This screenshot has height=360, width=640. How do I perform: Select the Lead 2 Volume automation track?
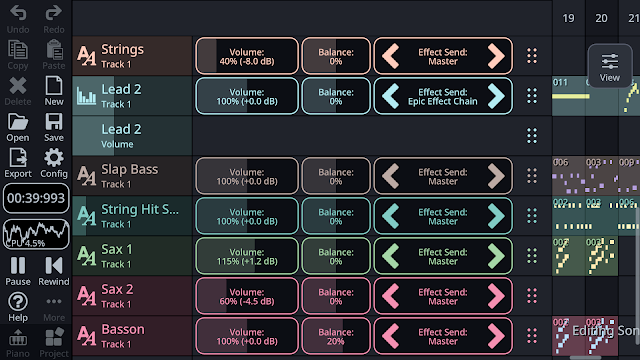132,136
